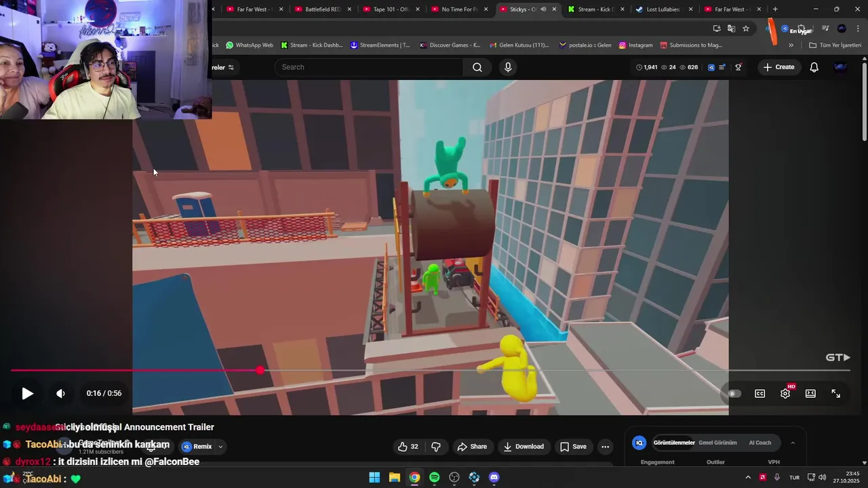Open Spotify from the taskbar
The height and width of the screenshot is (488, 868).
point(434,477)
